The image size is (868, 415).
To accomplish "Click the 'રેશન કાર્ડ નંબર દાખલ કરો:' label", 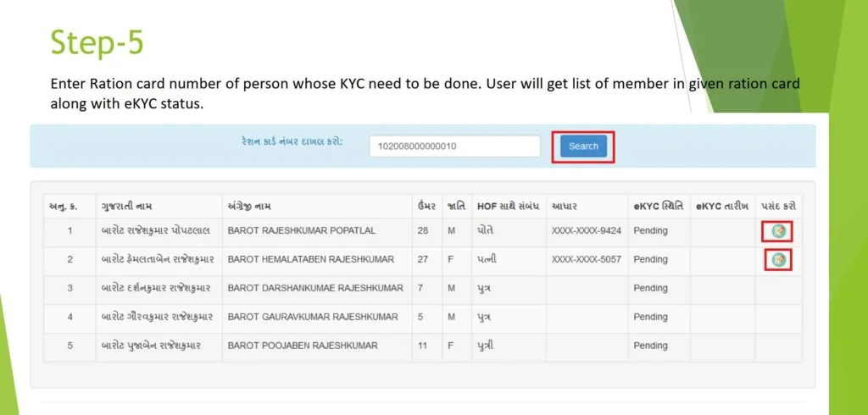I will (x=292, y=141).
